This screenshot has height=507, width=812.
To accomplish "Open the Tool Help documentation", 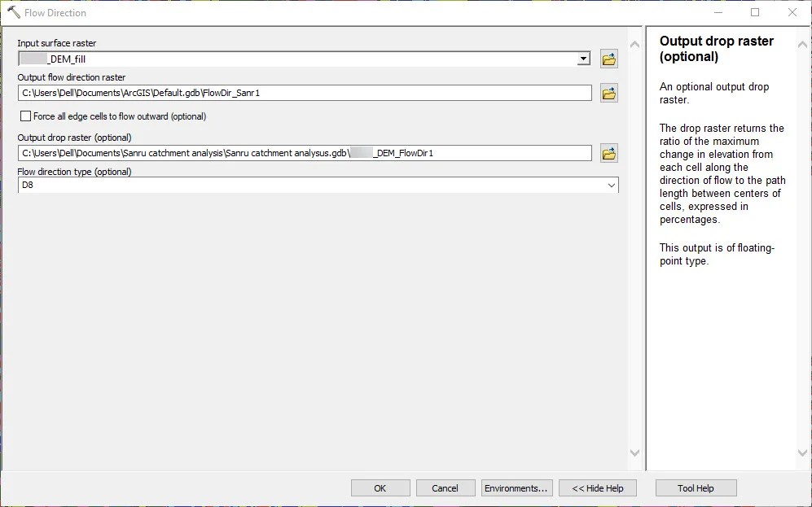I will [696, 487].
